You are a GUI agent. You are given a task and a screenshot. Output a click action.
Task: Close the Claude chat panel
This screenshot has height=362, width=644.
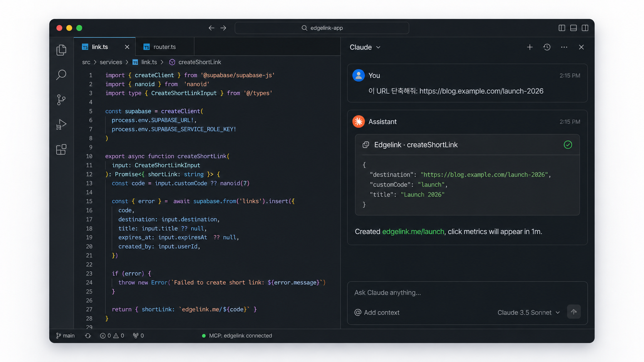pyautogui.click(x=582, y=47)
